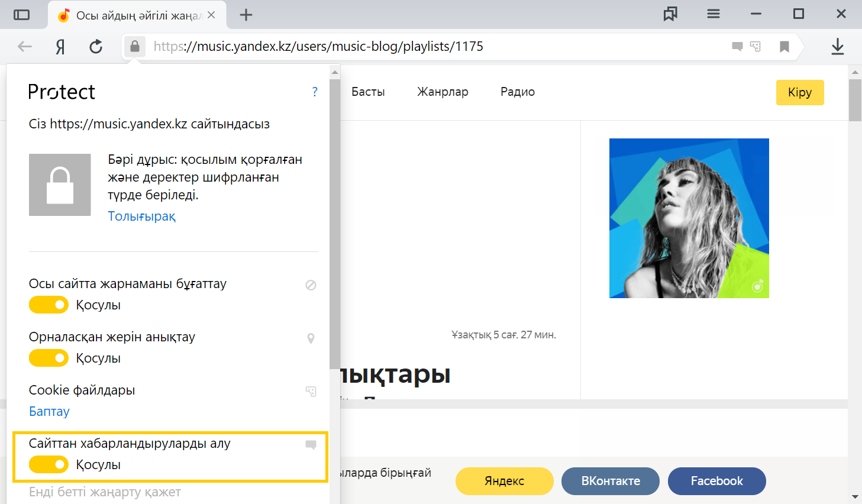The image size is (862, 504).
Task: Open Protect help question mark
Action: (x=315, y=92)
